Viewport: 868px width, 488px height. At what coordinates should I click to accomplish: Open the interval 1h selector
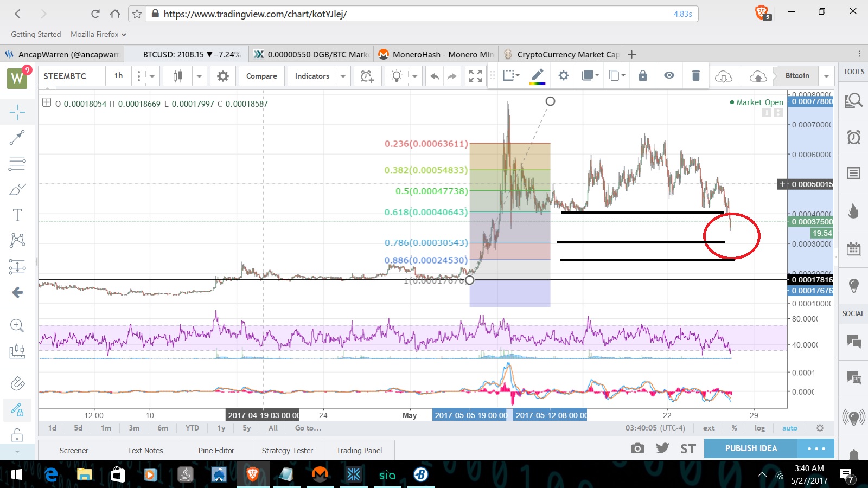[x=118, y=76]
